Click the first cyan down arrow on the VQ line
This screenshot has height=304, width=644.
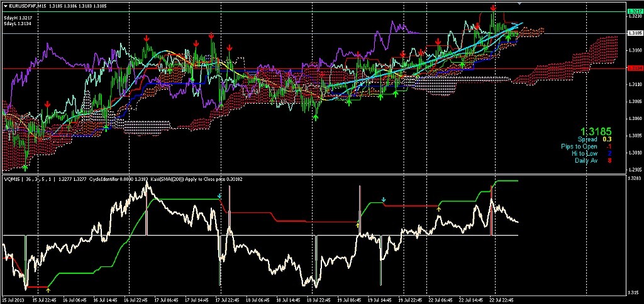point(219,197)
